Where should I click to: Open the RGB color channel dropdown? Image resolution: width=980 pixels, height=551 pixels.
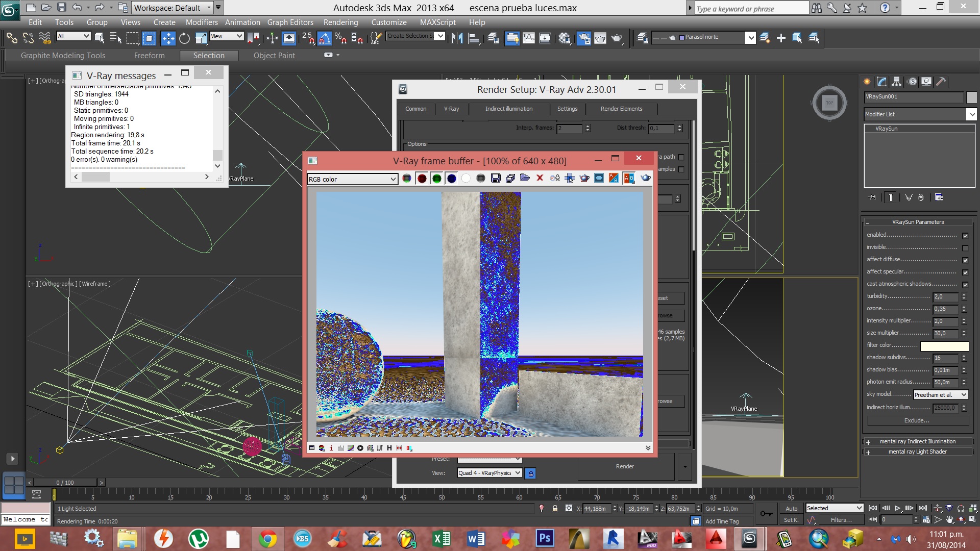352,179
